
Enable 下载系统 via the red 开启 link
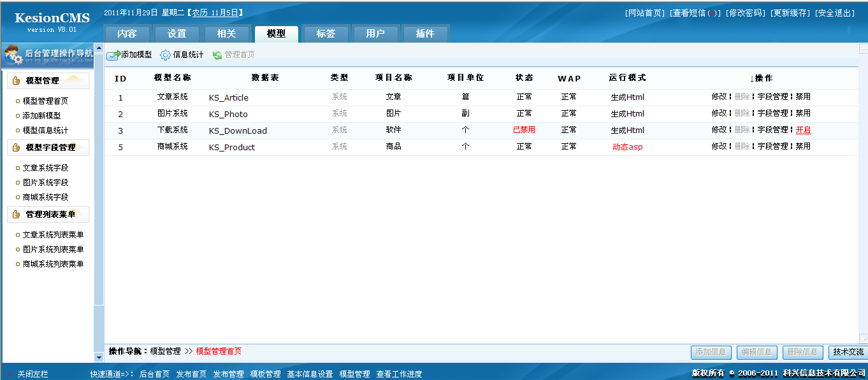click(804, 130)
